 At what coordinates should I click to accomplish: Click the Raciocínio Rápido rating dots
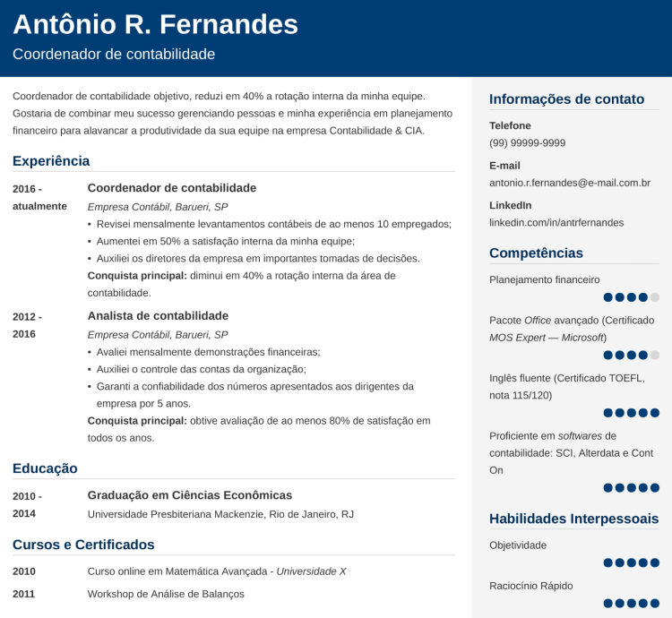[632, 604]
